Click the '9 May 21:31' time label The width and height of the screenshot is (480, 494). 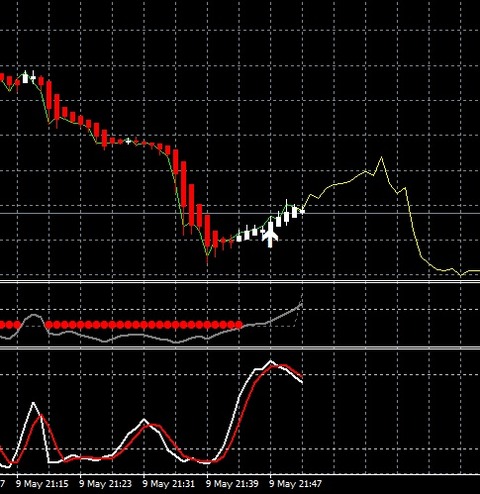coord(169,484)
